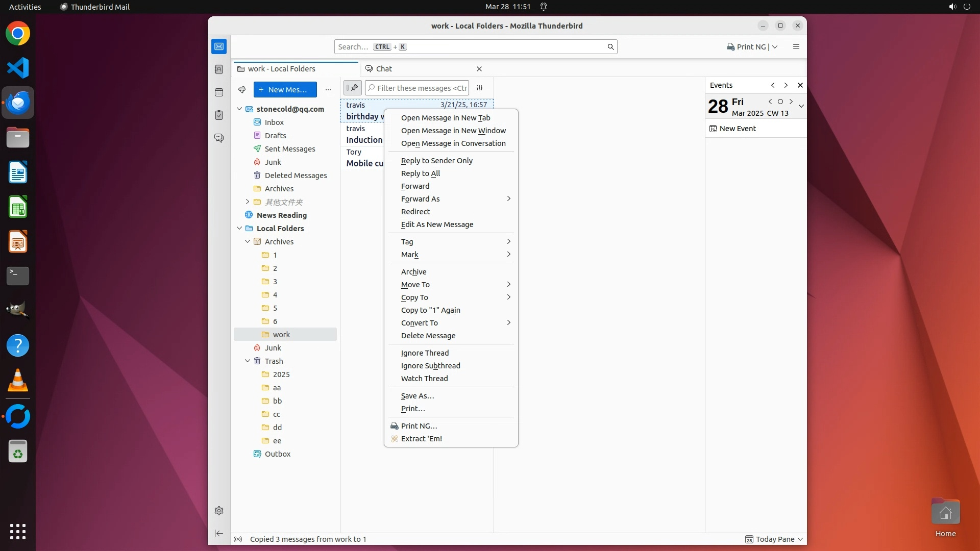Screen dimensions: 980x551
Task: Open Thunderbird settings gear icon
Action: [x=219, y=511]
